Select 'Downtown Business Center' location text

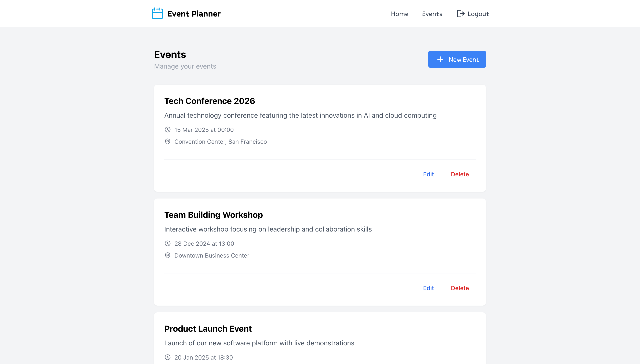click(x=211, y=255)
